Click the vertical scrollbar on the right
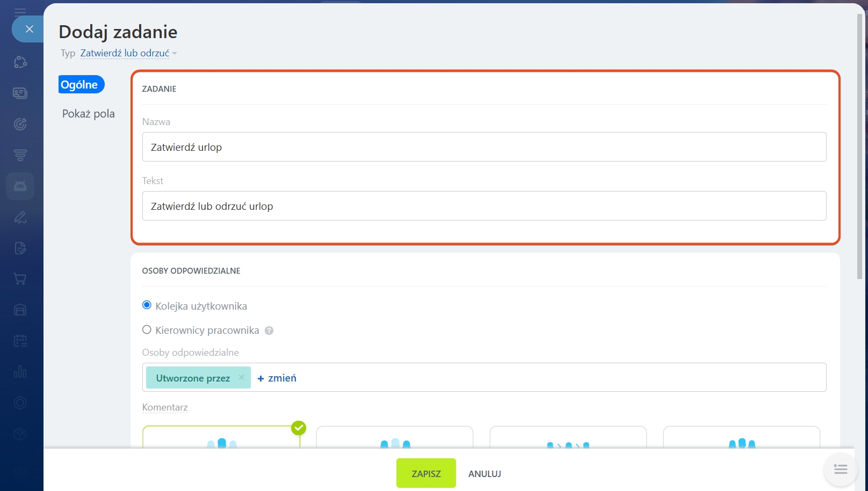868x491 pixels. tap(859, 145)
